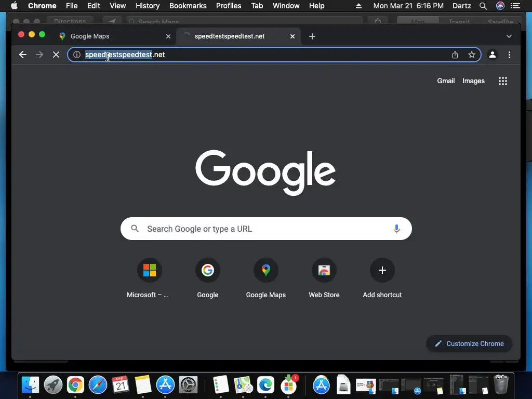View site information icon in address bar
This screenshot has height=399, width=532.
pos(77,55)
